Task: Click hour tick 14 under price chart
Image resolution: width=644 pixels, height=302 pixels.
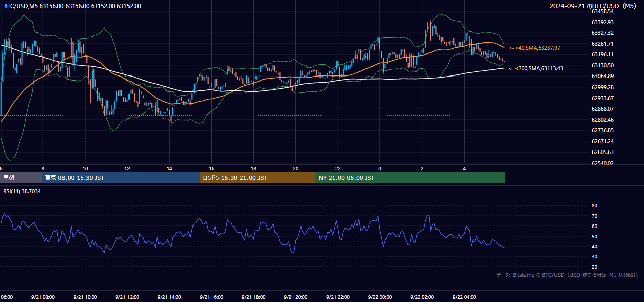Action: coord(169,168)
